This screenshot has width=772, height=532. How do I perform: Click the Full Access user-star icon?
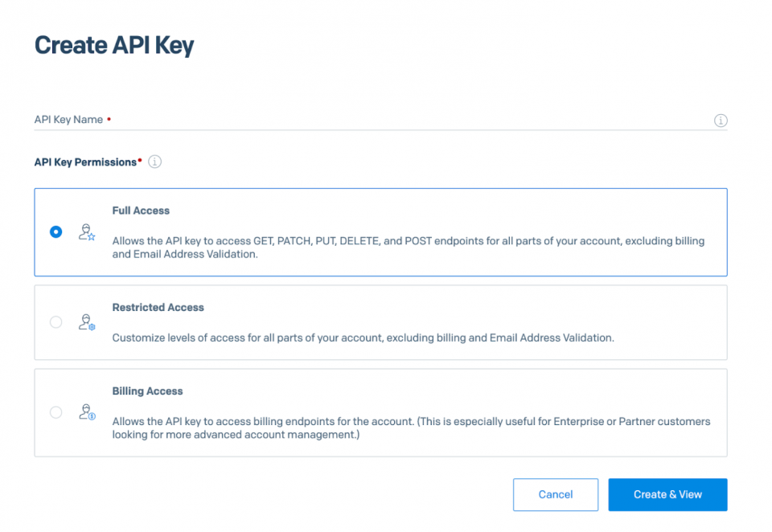87,232
